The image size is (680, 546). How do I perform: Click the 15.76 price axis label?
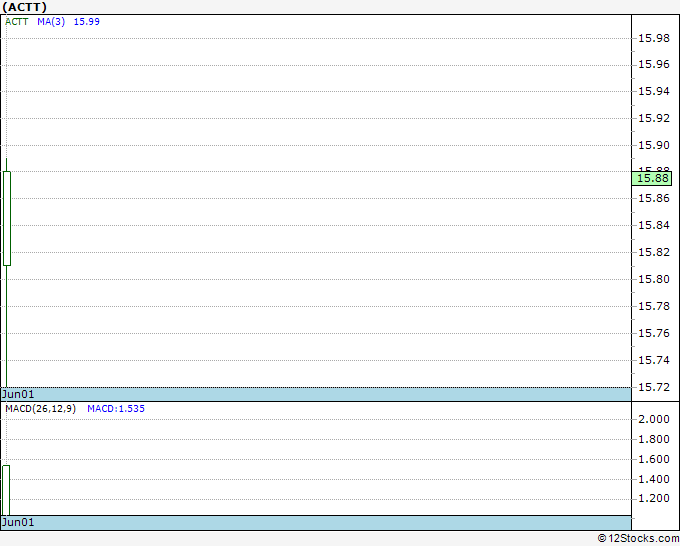tap(654, 333)
